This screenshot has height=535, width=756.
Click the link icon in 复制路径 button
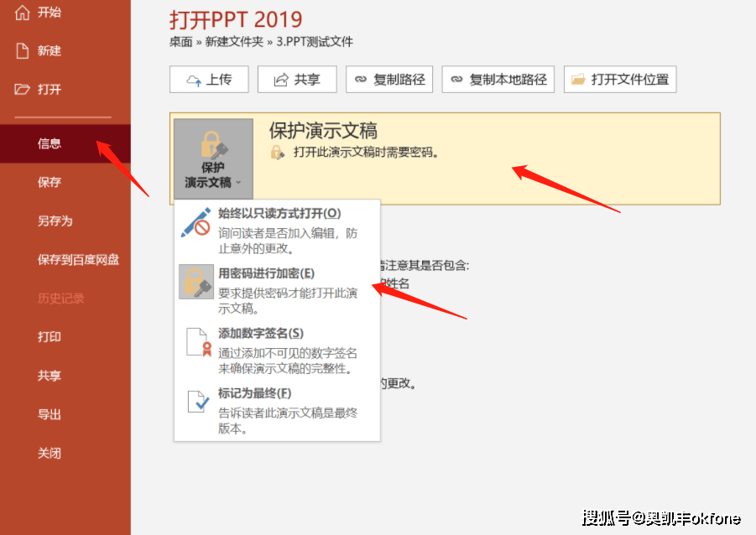361,80
